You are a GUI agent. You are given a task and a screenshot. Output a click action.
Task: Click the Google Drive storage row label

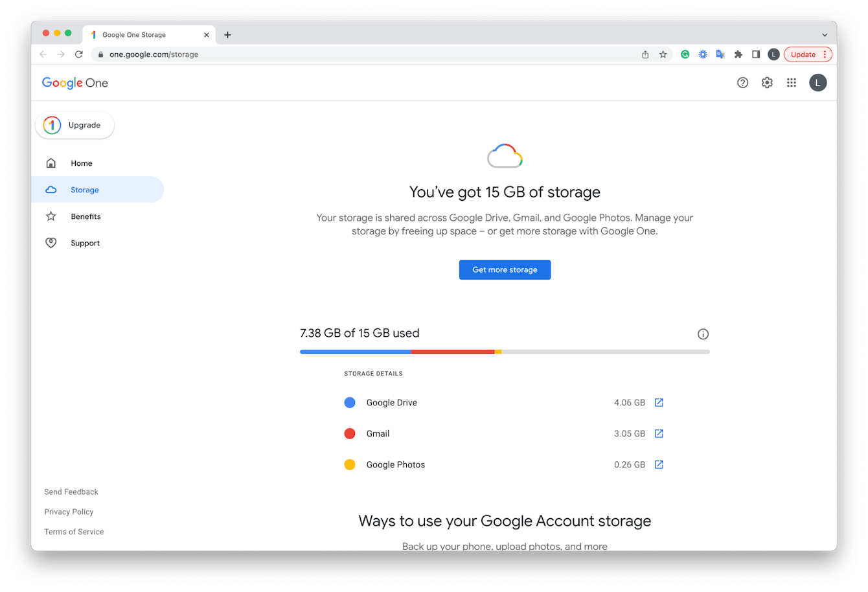coord(392,402)
